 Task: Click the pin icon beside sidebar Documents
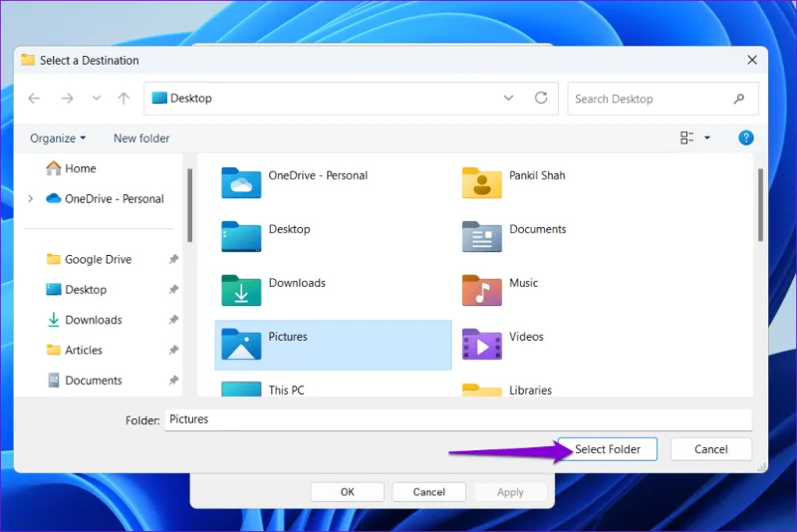click(x=173, y=381)
